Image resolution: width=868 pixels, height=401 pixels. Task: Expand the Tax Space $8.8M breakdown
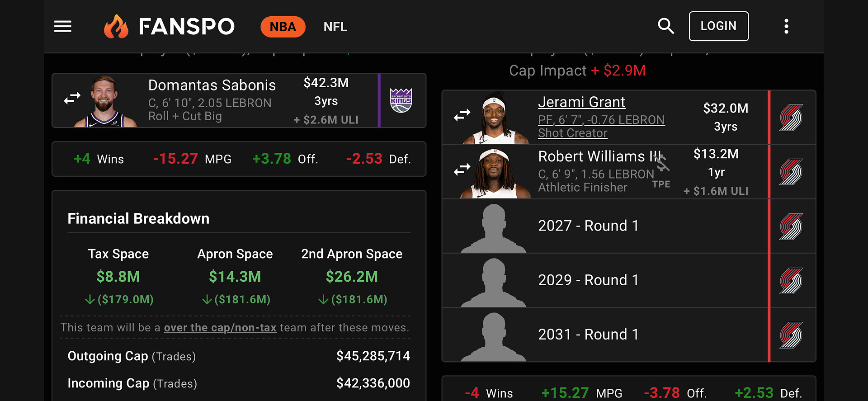(118, 277)
